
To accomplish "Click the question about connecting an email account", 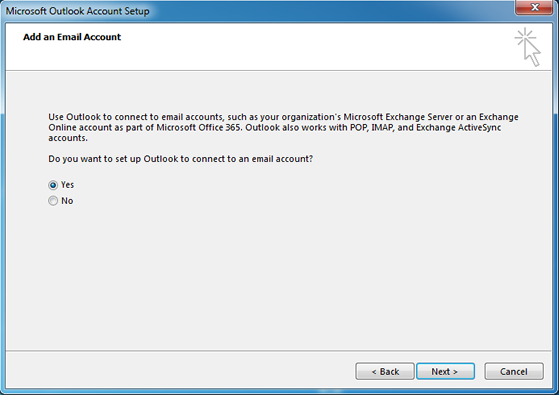I will click(x=180, y=159).
